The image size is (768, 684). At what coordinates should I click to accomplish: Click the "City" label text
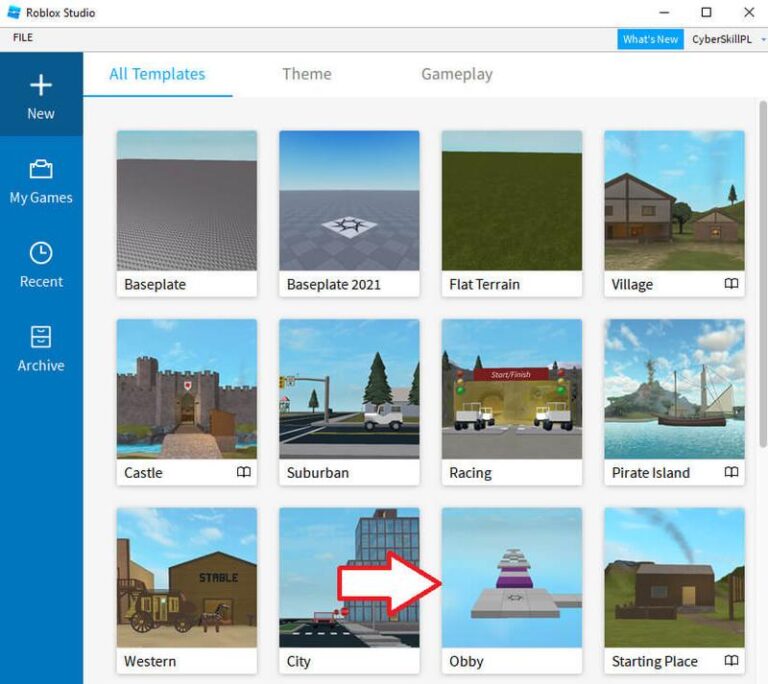299,661
